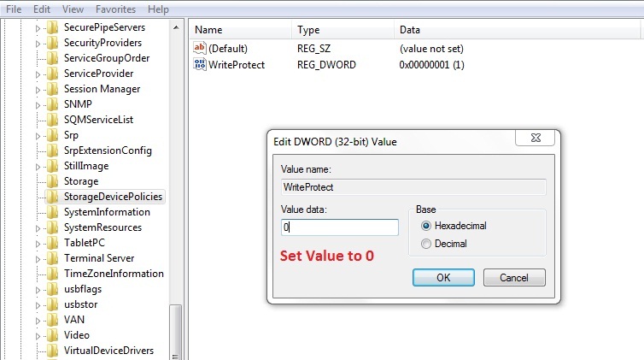Select the usbstor key label

[81, 304]
